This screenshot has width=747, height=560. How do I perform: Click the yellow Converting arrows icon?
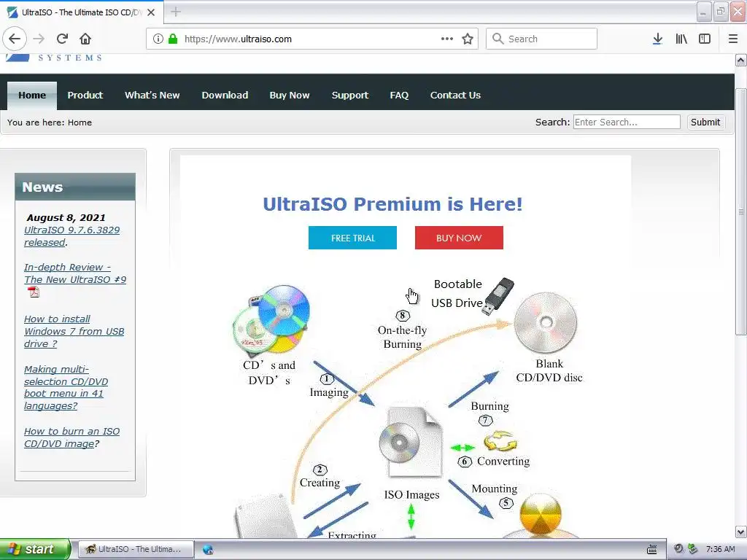click(500, 441)
